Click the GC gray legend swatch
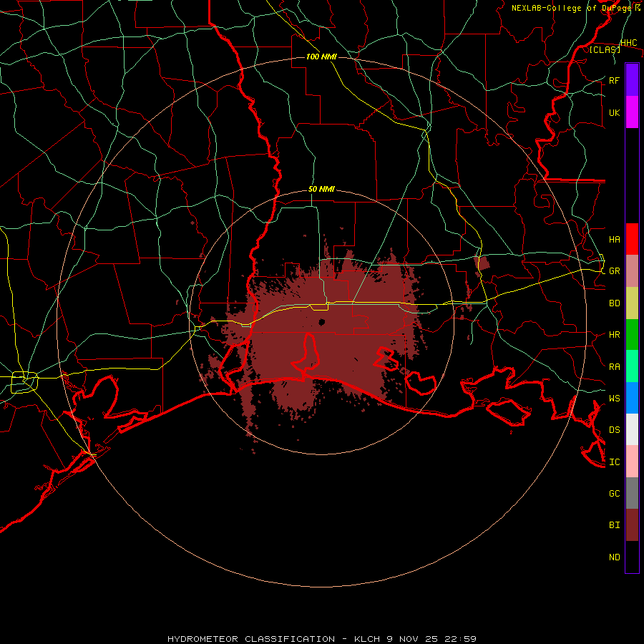Viewport: 644px width, 644px height. click(632, 493)
